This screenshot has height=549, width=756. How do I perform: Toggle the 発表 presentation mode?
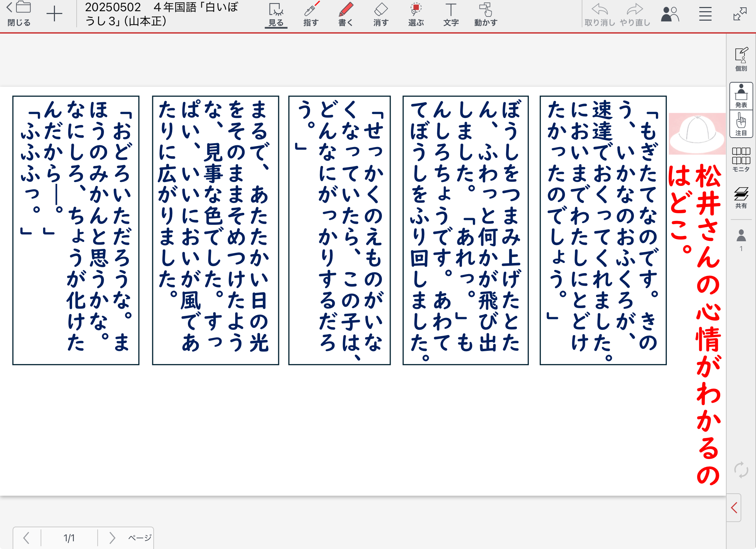click(741, 96)
